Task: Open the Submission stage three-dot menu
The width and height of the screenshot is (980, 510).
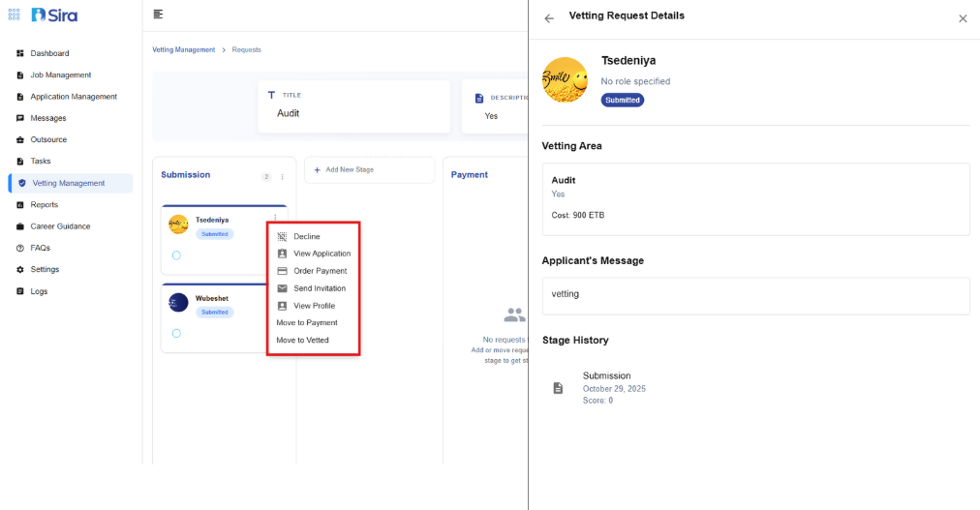Action: point(282,177)
